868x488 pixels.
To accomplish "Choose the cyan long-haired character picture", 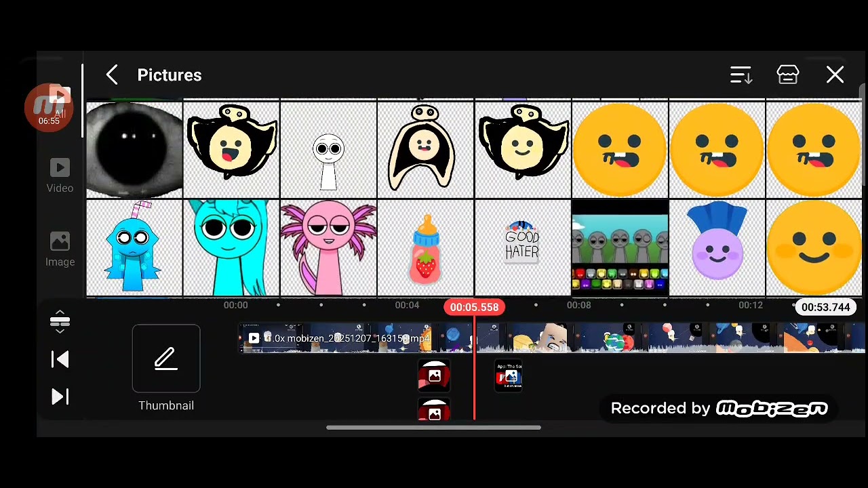I will coord(231,248).
